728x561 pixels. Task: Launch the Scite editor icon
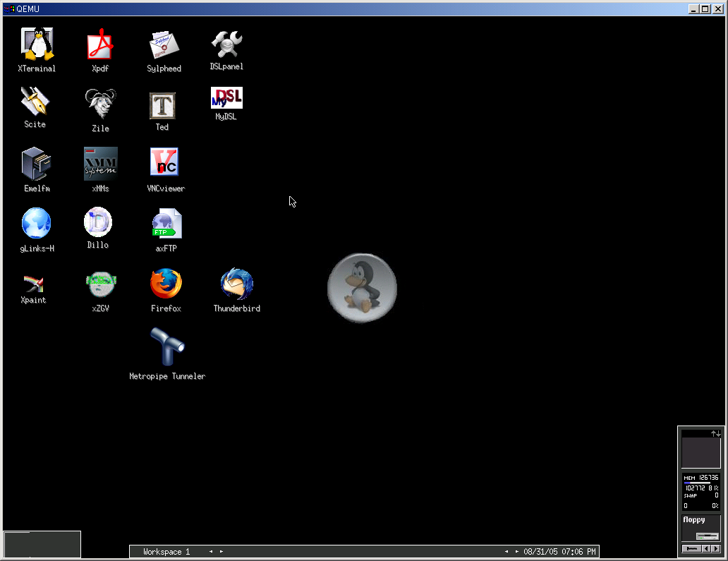pyautogui.click(x=35, y=101)
